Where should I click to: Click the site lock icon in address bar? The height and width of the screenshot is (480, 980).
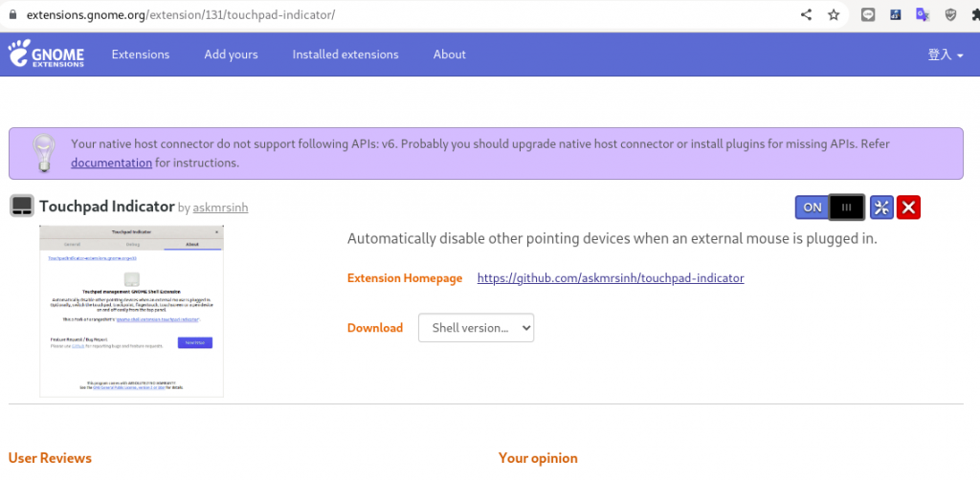pyautogui.click(x=12, y=15)
